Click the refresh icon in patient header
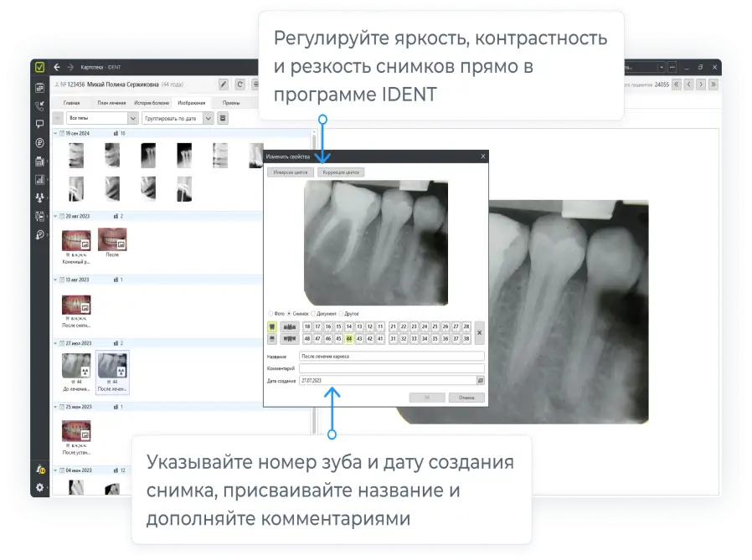Screen dimensions: 752x560 [240, 85]
